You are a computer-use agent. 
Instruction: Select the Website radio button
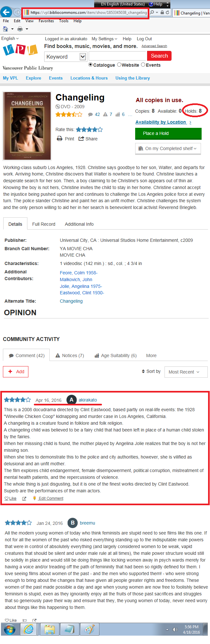click(x=119, y=65)
